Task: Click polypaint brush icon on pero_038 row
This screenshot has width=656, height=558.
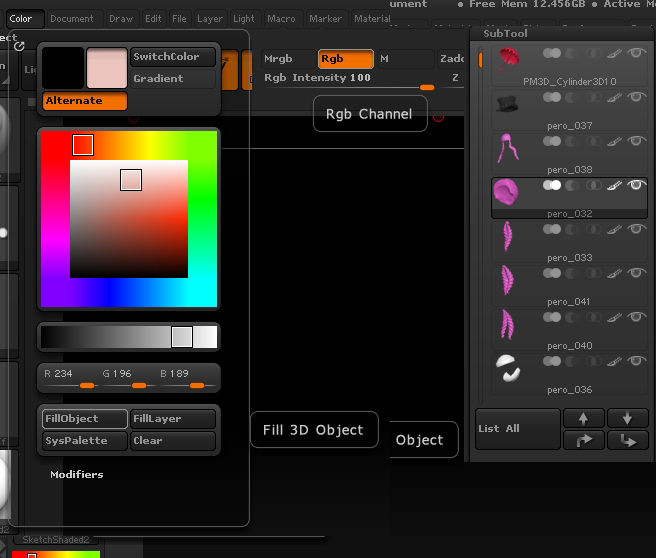Action: coord(614,141)
